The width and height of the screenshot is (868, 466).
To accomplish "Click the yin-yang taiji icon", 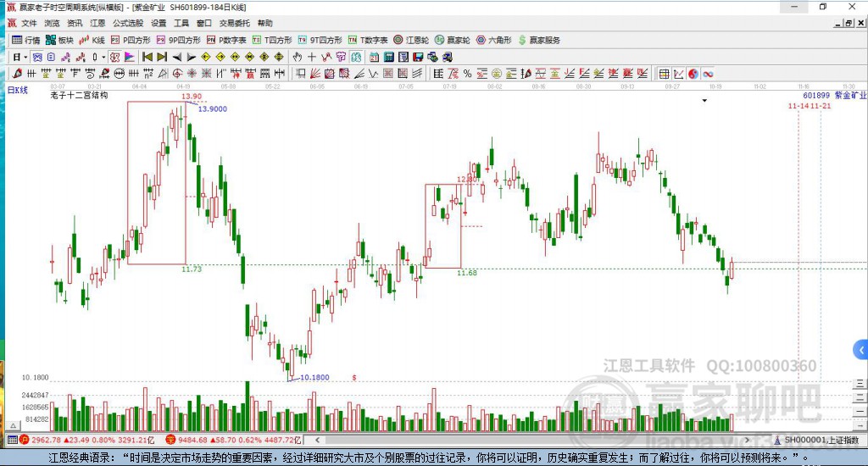I will (x=693, y=74).
